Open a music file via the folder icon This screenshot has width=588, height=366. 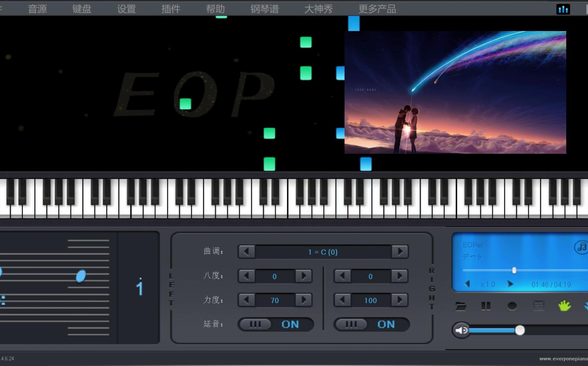point(461,306)
